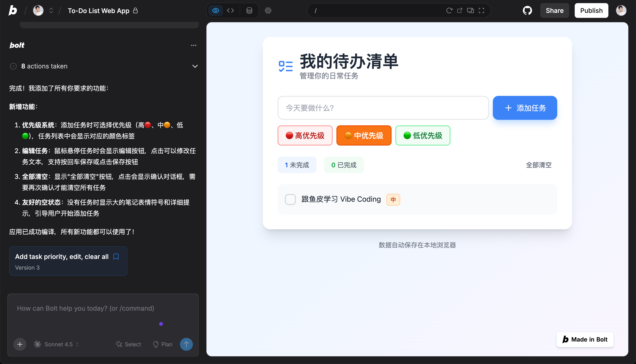636x364 pixels.
Task: Toggle Plan mode in chat
Action: click(162, 344)
